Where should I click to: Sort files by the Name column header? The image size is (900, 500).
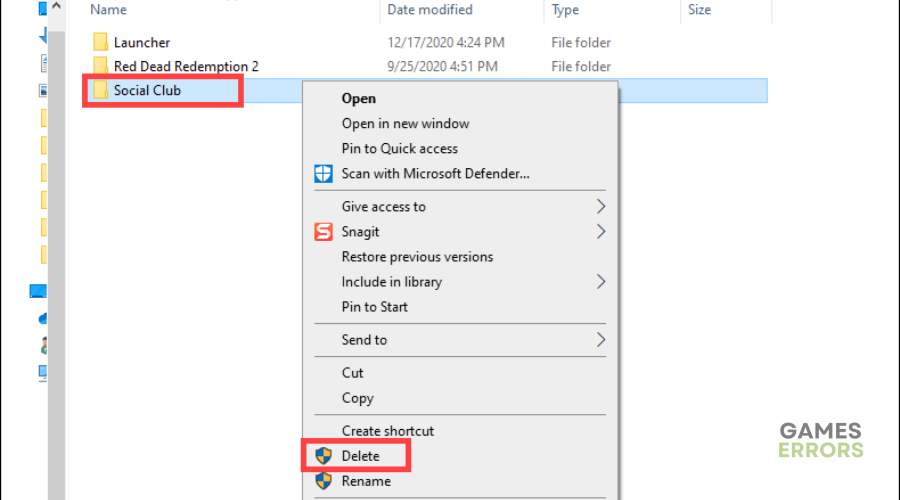[108, 10]
